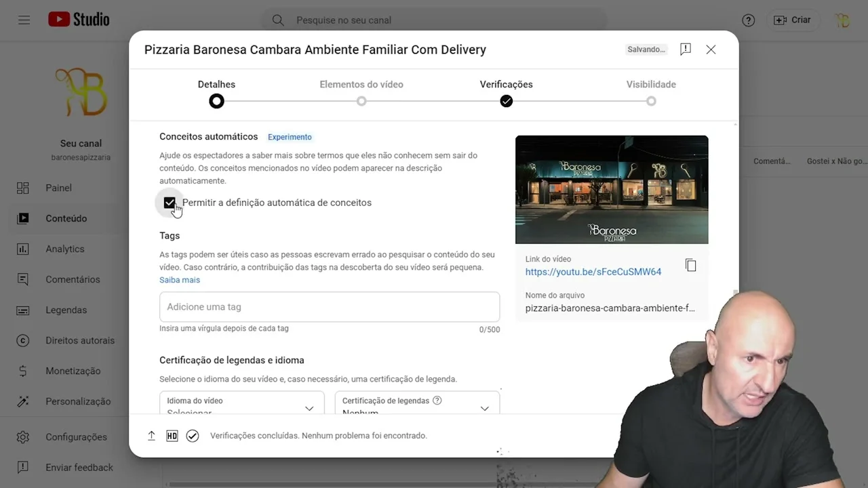Click the Verificações concluídas status message

click(319, 436)
